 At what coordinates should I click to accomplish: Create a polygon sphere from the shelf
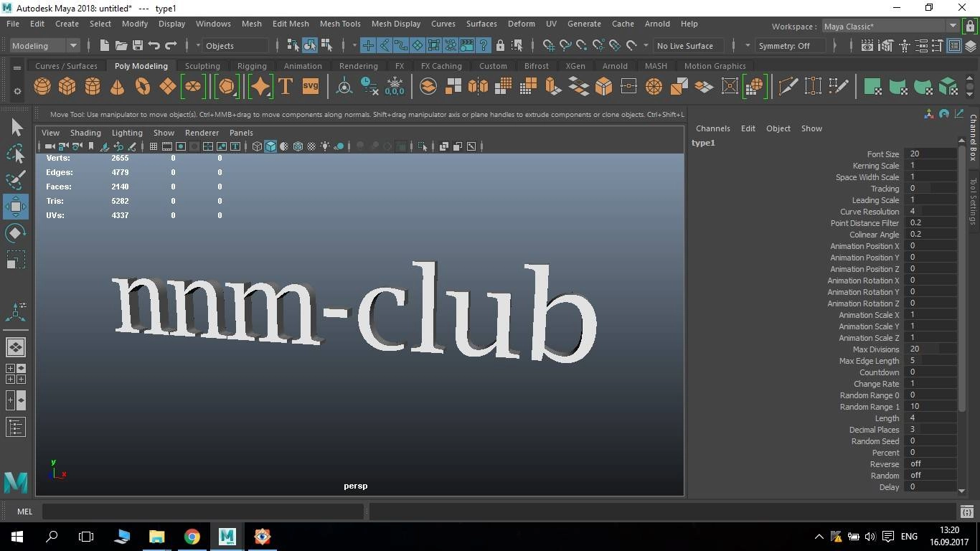click(42, 87)
